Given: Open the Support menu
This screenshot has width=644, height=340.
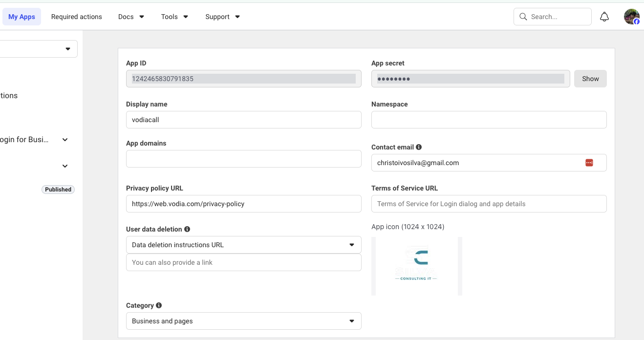Looking at the screenshot, I should tap(222, 17).
